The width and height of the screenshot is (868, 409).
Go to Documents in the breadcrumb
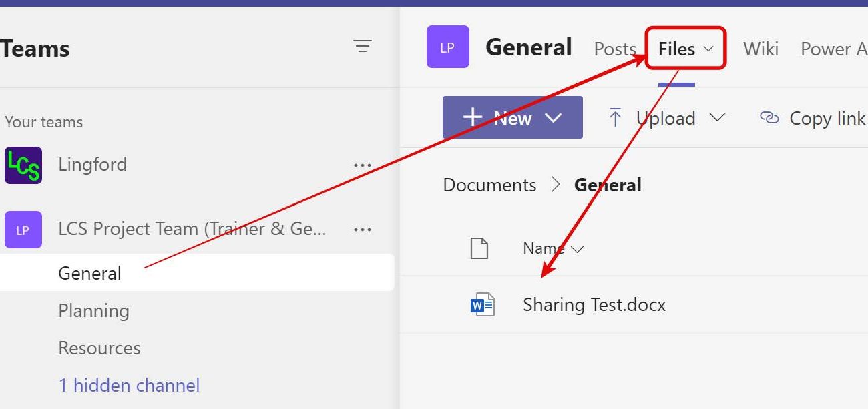click(x=489, y=185)
